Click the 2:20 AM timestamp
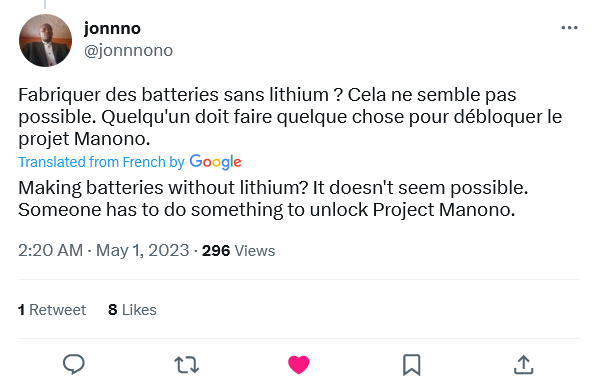Image resolution: width=598 pixels, height=390 pixels. point(50,250)
